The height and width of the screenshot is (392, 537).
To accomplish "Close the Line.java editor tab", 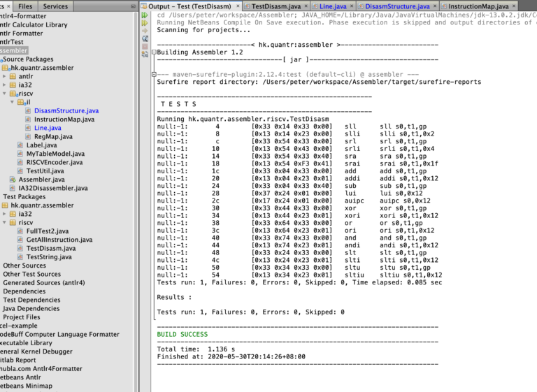I will point(352,6).
